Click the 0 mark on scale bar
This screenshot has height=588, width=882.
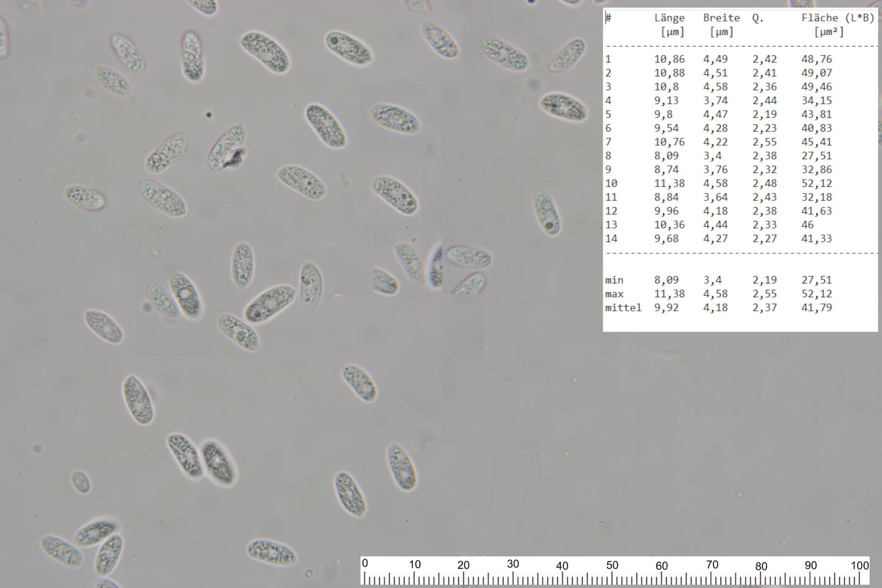(365, 564)
